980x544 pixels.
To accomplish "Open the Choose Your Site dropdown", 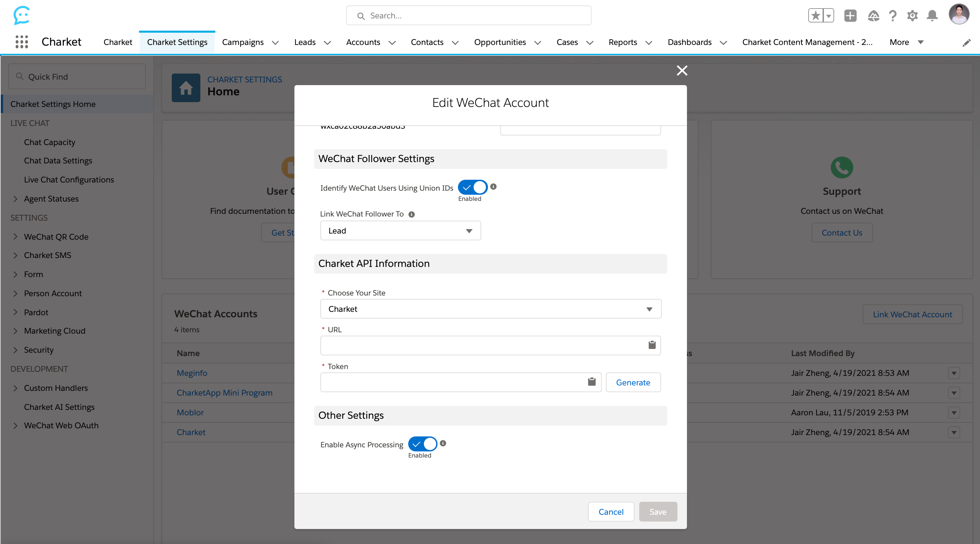I will [490, 309].
